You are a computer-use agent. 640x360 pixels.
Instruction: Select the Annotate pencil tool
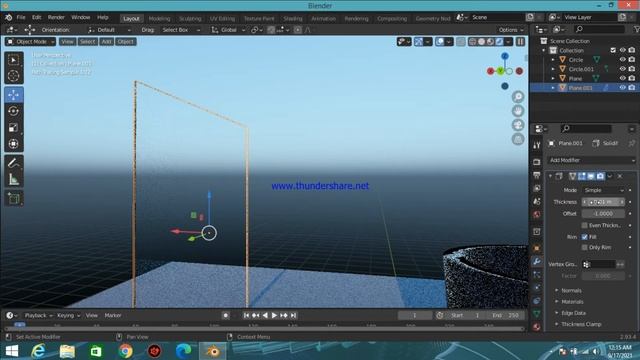[x=13, y=163]
